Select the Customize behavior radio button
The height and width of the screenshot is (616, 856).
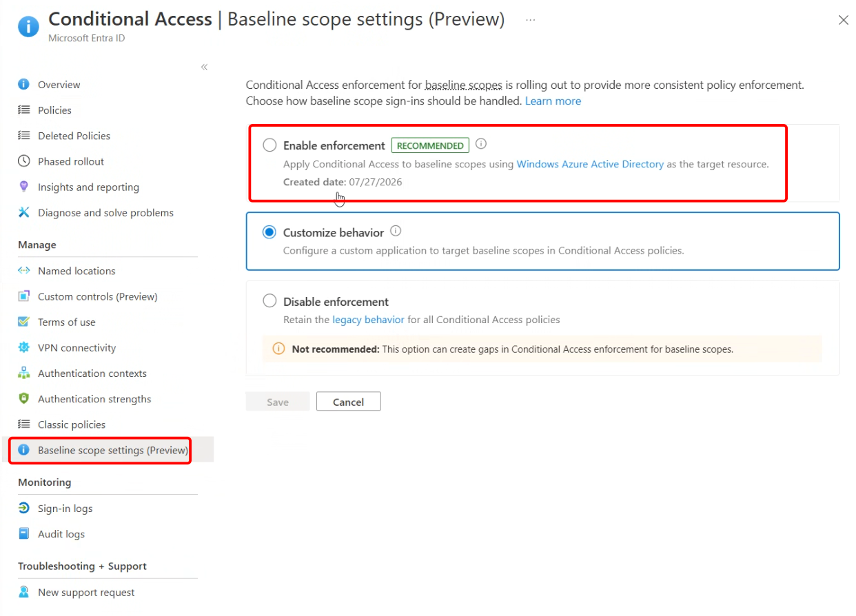coord(269,232)
